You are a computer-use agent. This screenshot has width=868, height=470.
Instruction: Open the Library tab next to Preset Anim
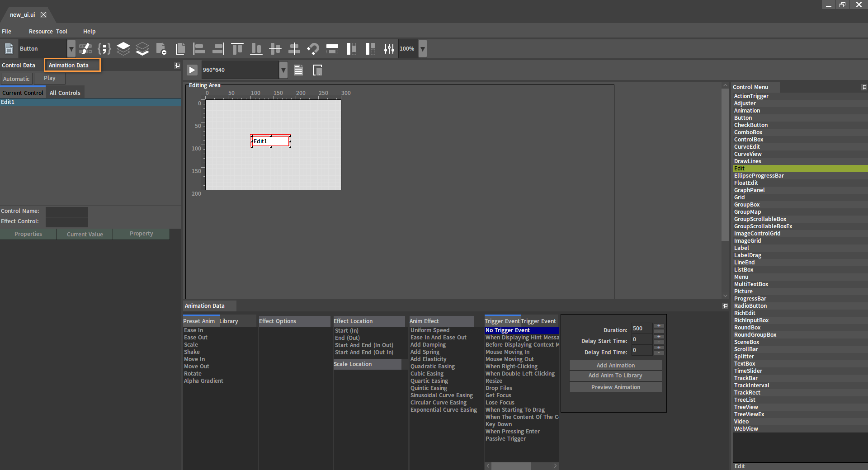229,321
